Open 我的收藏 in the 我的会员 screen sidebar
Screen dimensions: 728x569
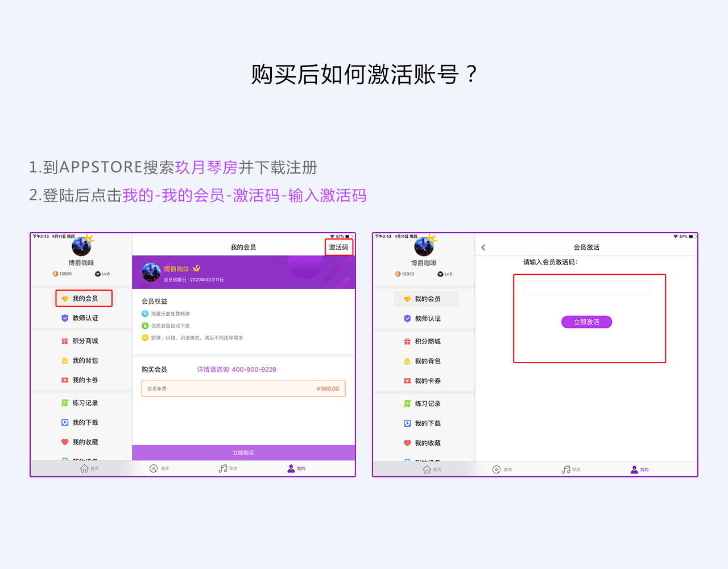pos(80,442)
